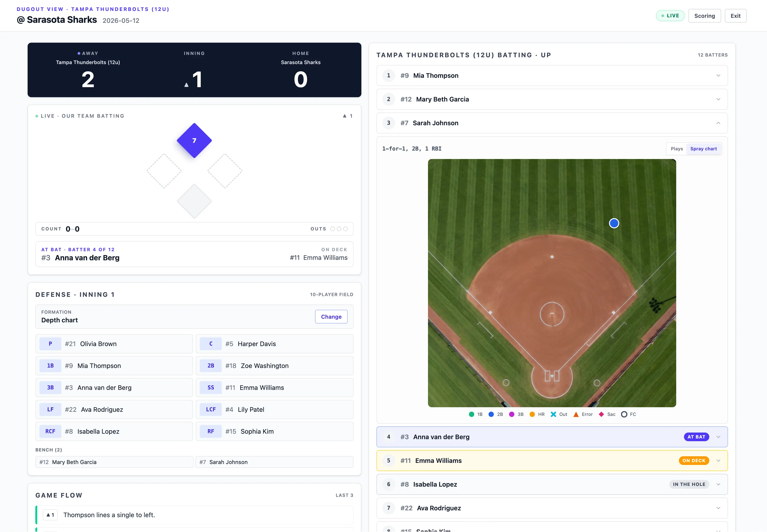The width and height of the screenshot is (767, 532).
Task: Click the Sac diamond legend icon
Action: coord(601,414)
